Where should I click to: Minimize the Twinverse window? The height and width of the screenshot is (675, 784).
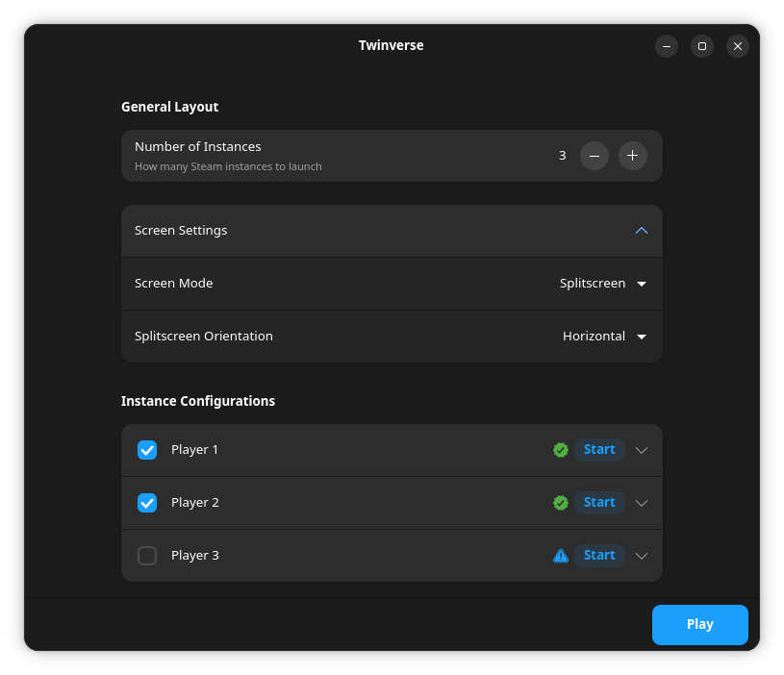(x=667, y=46)
